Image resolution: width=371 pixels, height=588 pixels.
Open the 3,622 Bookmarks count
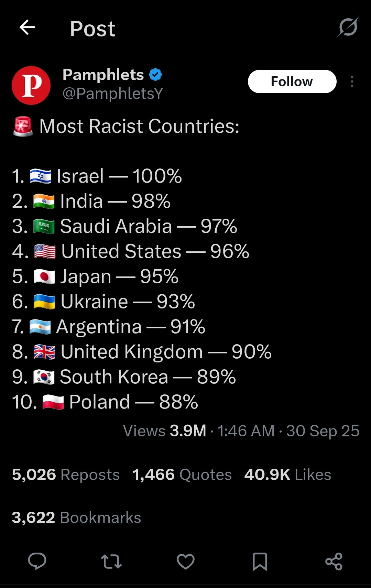click(76, 518)
